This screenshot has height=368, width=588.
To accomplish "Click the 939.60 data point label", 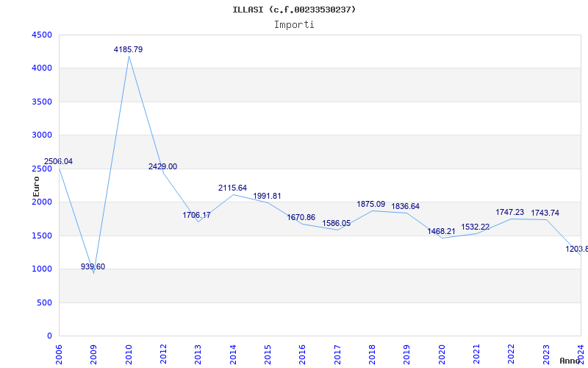I will (93, 266).
